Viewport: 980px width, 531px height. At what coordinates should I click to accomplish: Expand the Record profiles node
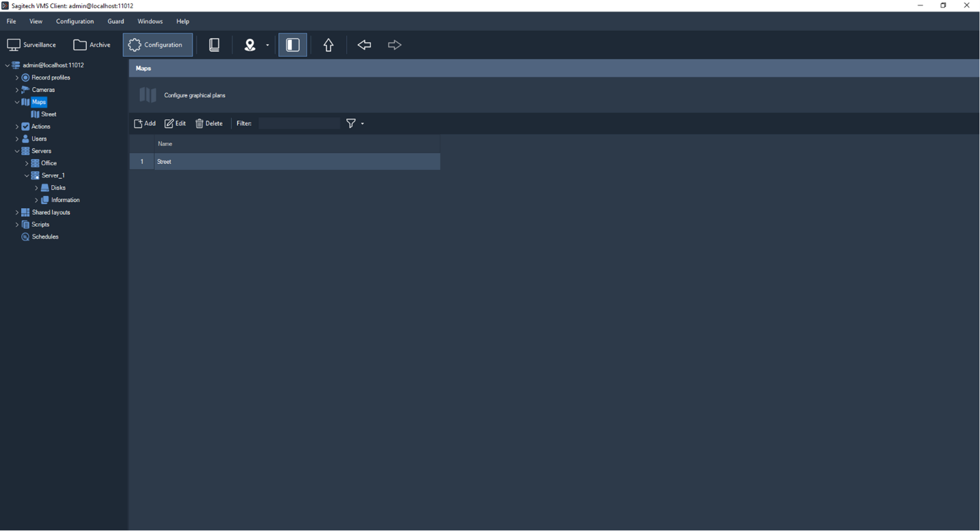point(17,77)
